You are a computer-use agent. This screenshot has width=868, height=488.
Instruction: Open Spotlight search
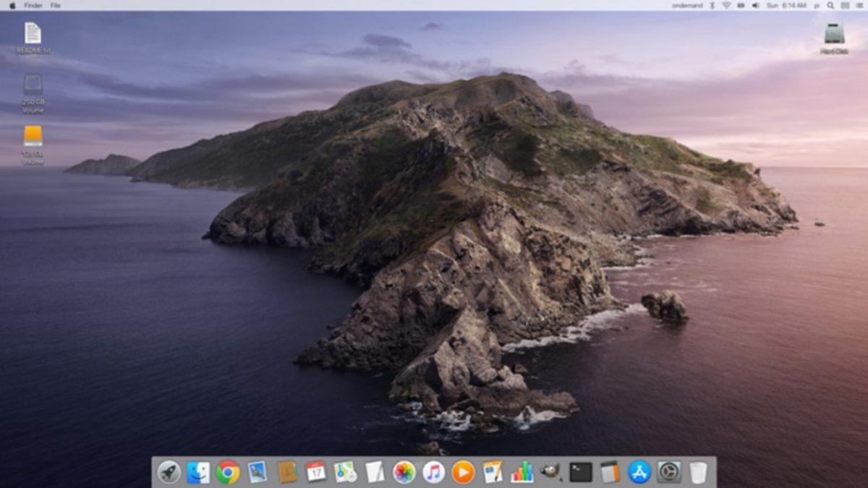click(830, 6)
